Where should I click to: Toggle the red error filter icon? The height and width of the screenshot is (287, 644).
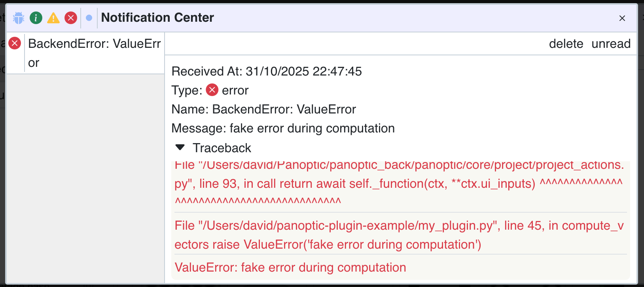71,18
